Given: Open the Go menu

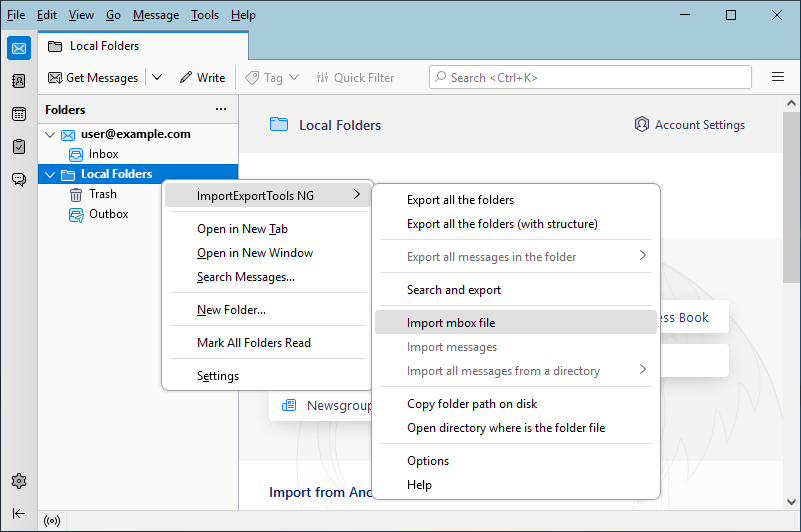Looking at the screenshot, I should point(113,15).
